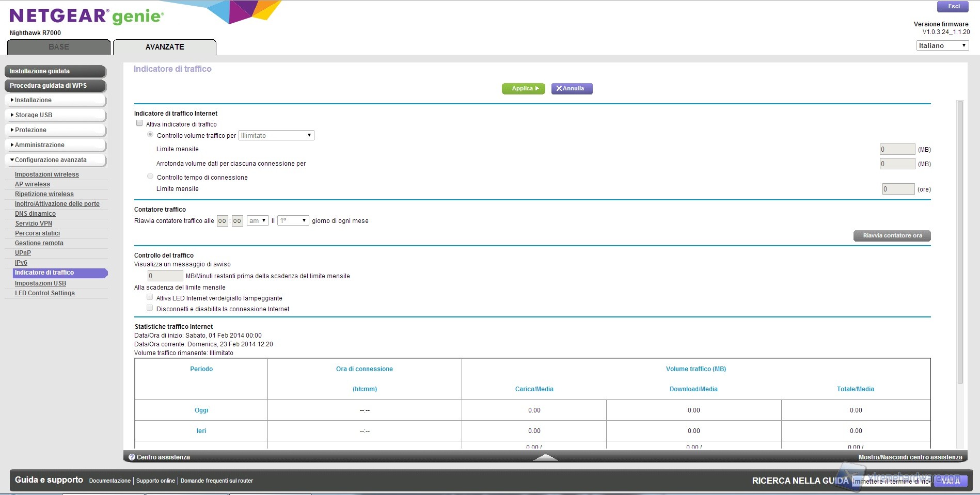Image resolution: width=980 pixels, height=495 pixels.
Task: Open the am/pm time dropdown
Action: (x=257, y=220)
